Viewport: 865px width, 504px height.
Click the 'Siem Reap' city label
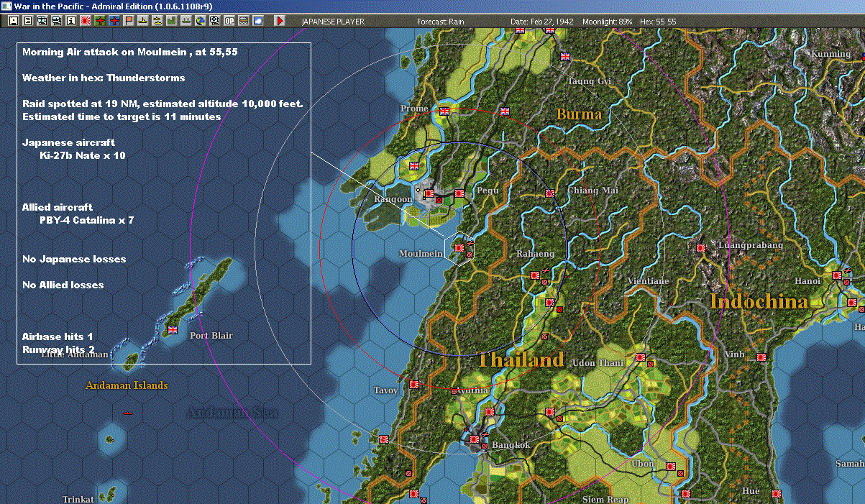point(605,499)
